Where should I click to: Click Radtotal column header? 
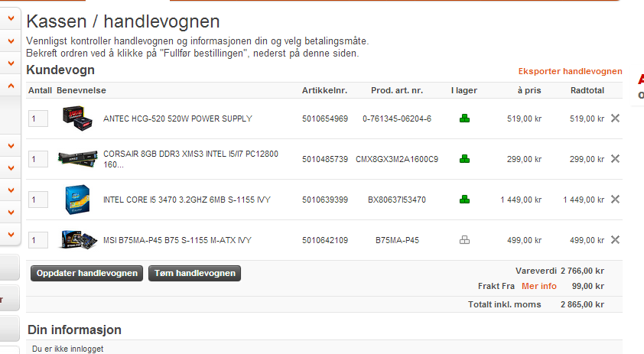pyautogui.click(x=587, y=90)
